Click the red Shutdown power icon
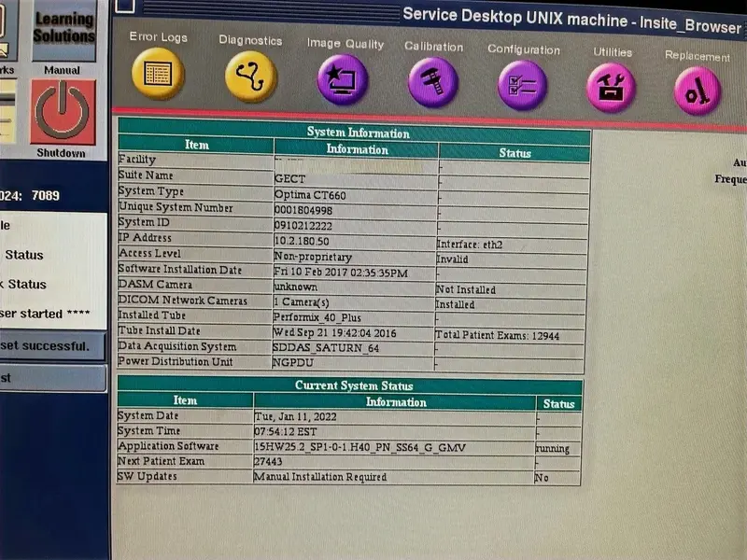The height and width of the screenshot is (560, 747). (x=63, y=112)
